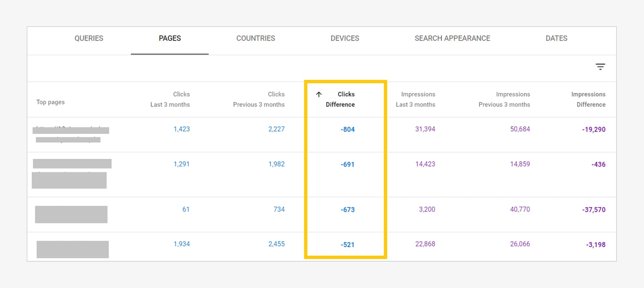
Task: Click the sort arrow beside Clicks Difference
Action: click(319, 94)
